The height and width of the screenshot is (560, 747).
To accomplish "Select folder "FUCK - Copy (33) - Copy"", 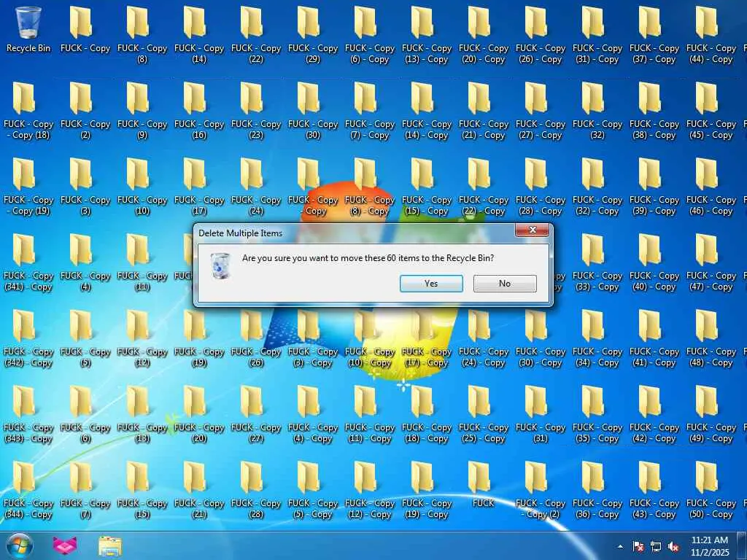I will coord(597,262).
